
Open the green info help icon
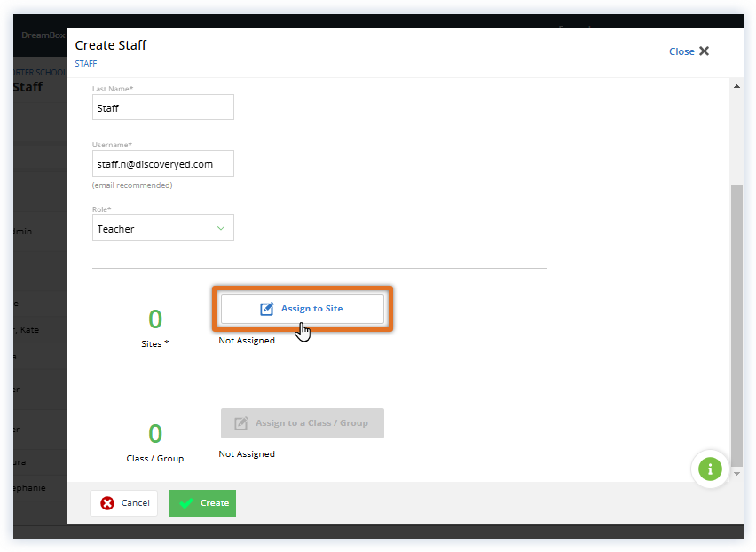point(710,469)
